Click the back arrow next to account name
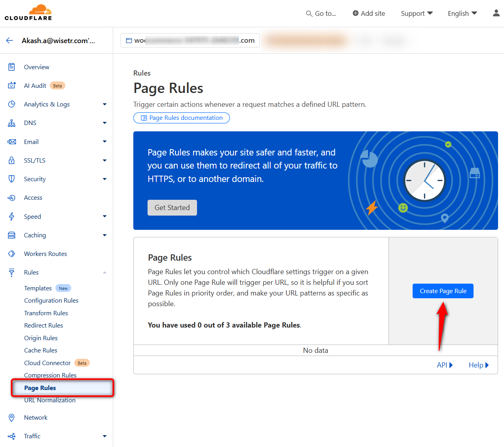Screen dimensions: 504x447 coord(10,40)
